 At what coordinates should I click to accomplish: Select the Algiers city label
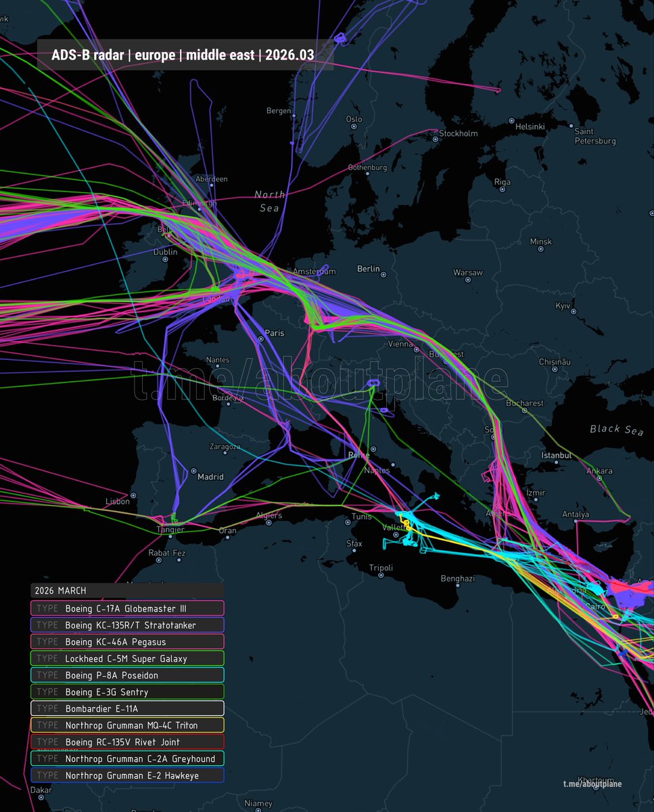(268, 516)
